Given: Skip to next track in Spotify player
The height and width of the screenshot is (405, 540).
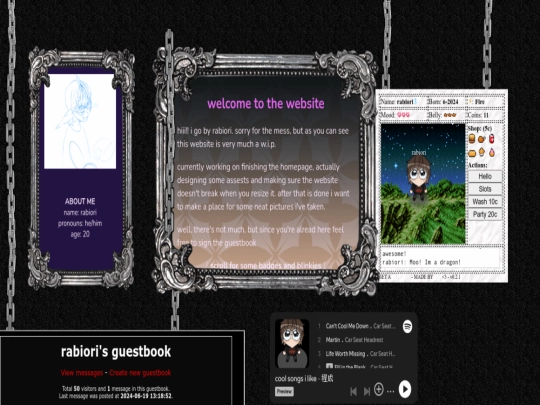Looking at the screenshot, I should (x=367, y=391).
